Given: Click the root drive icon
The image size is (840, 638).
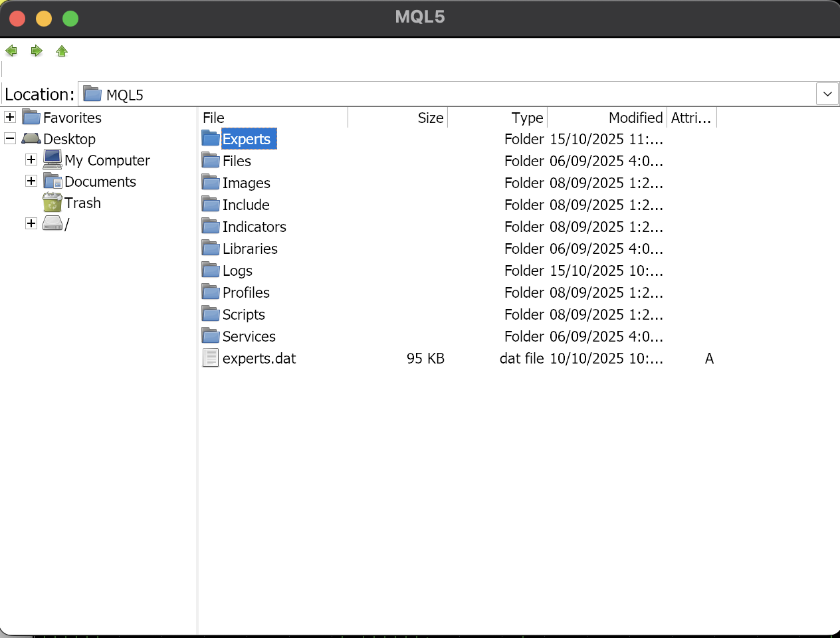Looking at the screenshot, I should pyautogui.click(x=52, y=224).
